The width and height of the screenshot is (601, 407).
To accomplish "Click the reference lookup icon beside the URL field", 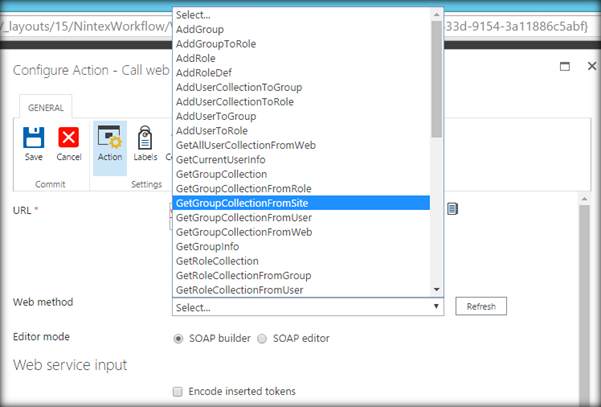I will (x=452, y=209).
